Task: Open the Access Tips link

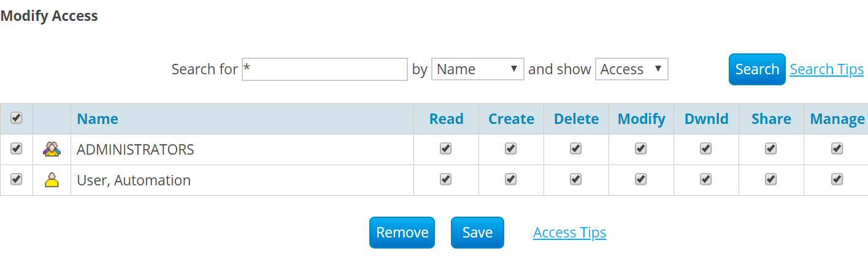Action: click(569, 233)
